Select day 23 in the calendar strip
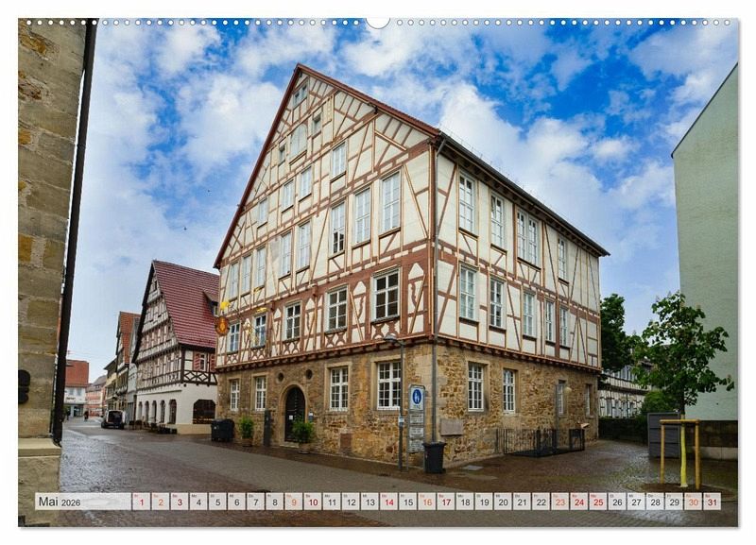Screen dimensions: 756x545 560,502
